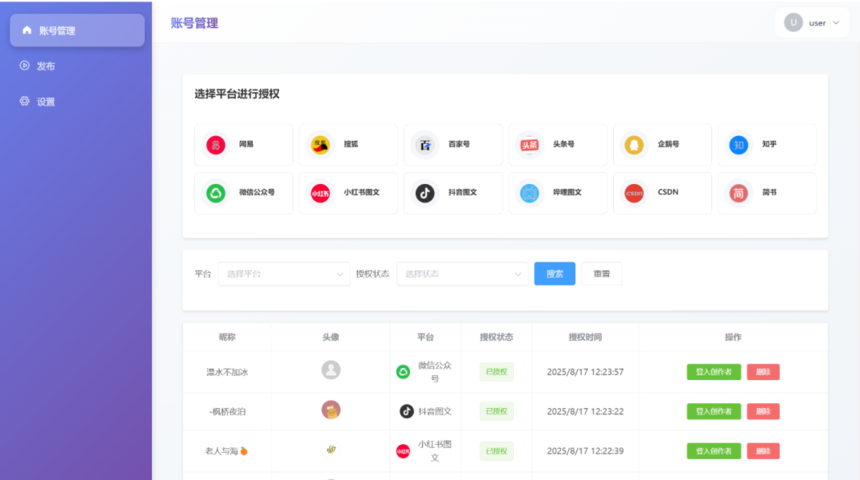860x480 pixels.
Task: Click the 头条号 platform icon
Action: point(529,145)
